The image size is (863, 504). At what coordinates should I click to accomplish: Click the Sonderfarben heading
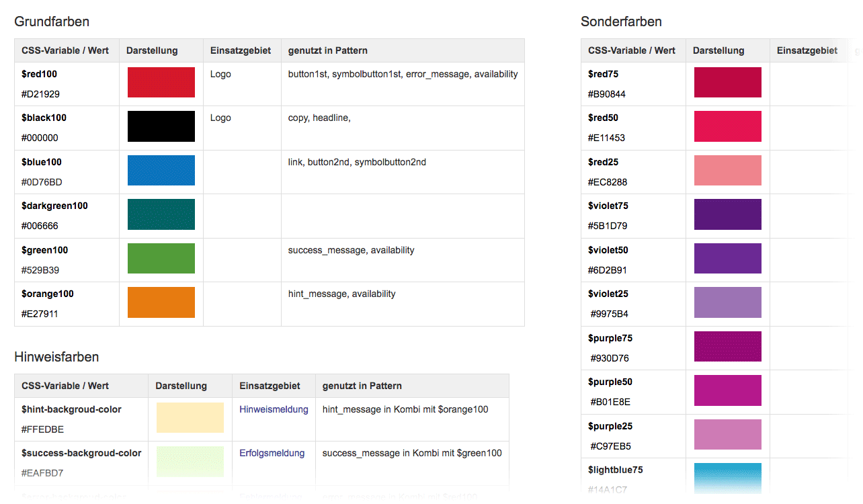tap(621, 22)
